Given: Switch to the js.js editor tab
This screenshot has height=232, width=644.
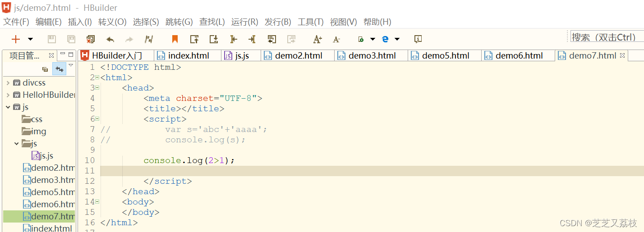Looking at the screenshot, I should (241, 55).
